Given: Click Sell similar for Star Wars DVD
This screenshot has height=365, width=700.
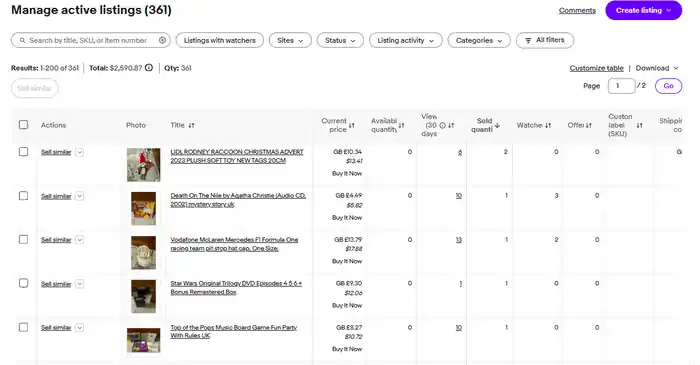Looking at the screenshot, I should coord(56,284).
